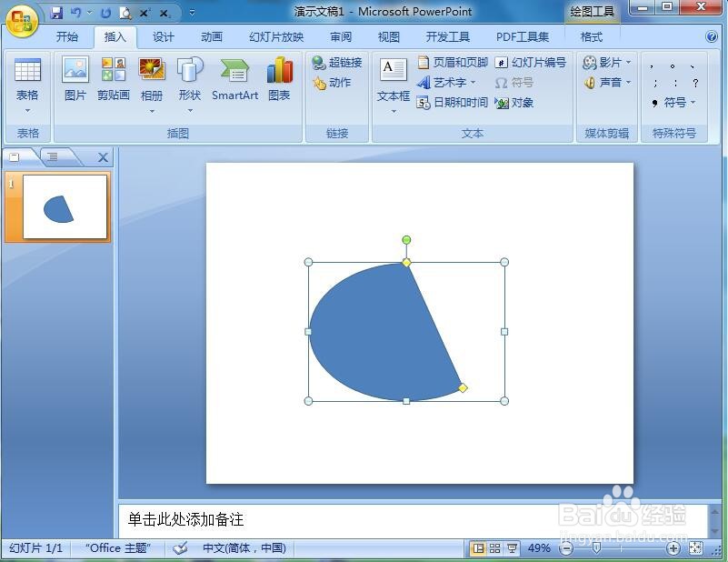Viewport: 728px width, 562px height.
Task: Switch to the PDF工具集 tab
Action: pos(523,36)
